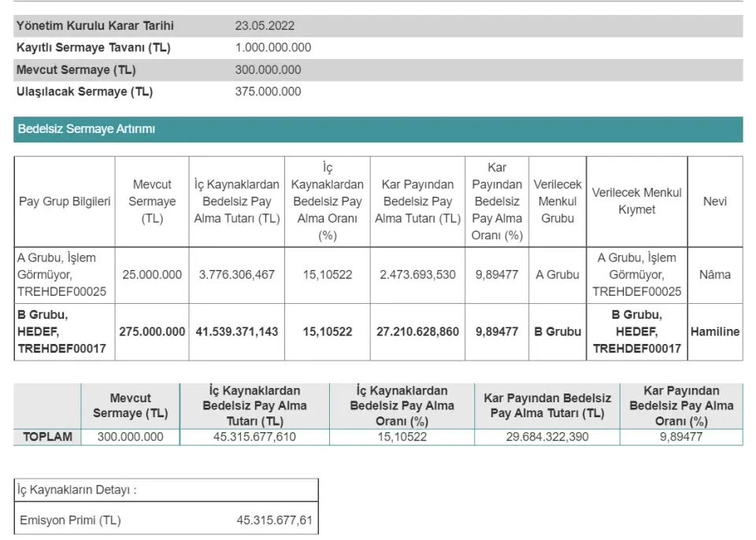Viewport: 756px width, 540px height.
Task: Select the dividend amount 27.210.628,860
Action: click(417, 331)
